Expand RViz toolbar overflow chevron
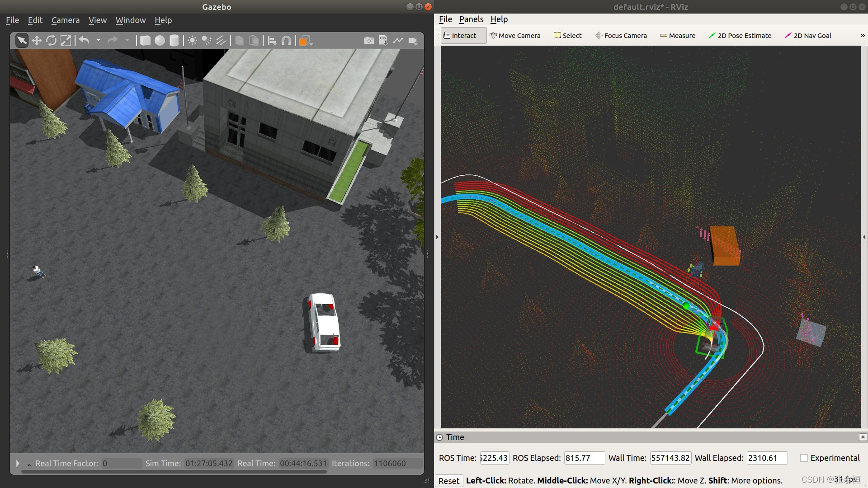The width and height of the screenshot is (868, 488). click(x=862, y=36)
